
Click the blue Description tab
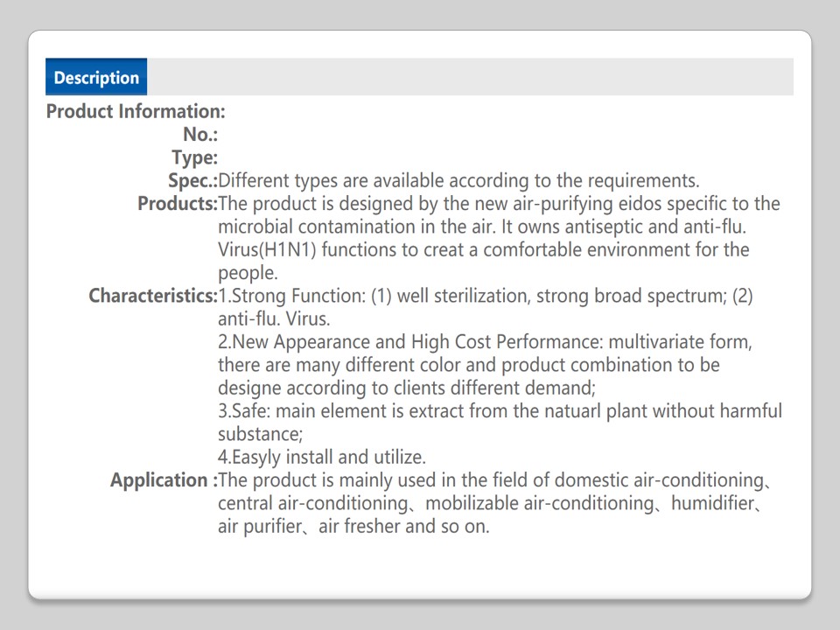tap(96, 77)
